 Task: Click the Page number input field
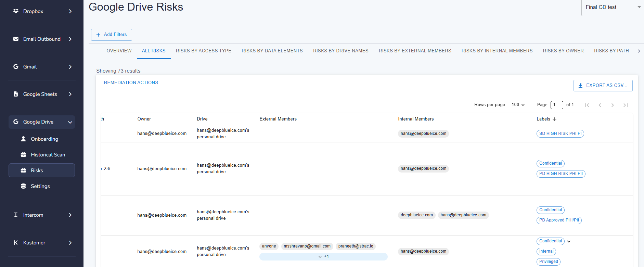pos(557,105)
